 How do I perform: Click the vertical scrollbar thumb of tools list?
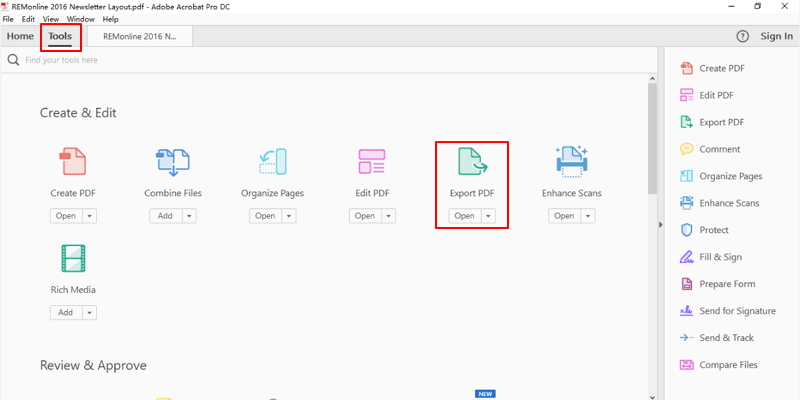[x=652, y=139]
